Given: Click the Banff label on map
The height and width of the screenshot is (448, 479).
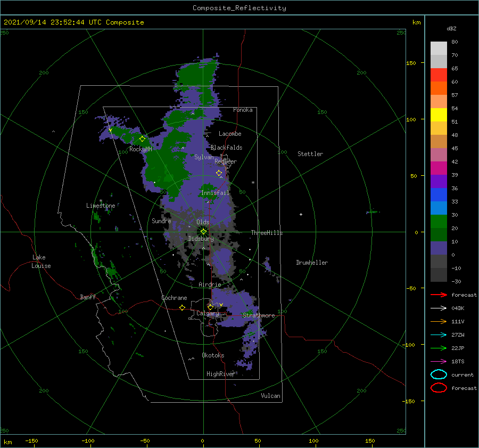Looking at the screenshot, I should tap(88, 297).
